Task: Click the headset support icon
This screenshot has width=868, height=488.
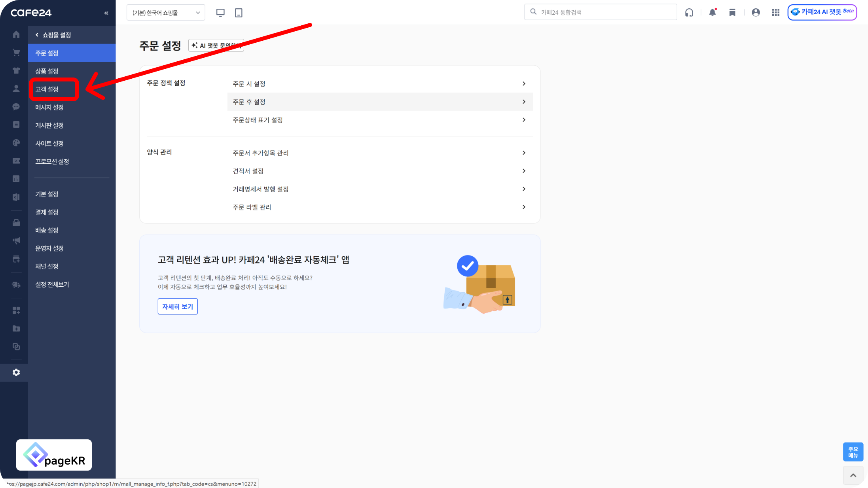Action: (689, 12)
